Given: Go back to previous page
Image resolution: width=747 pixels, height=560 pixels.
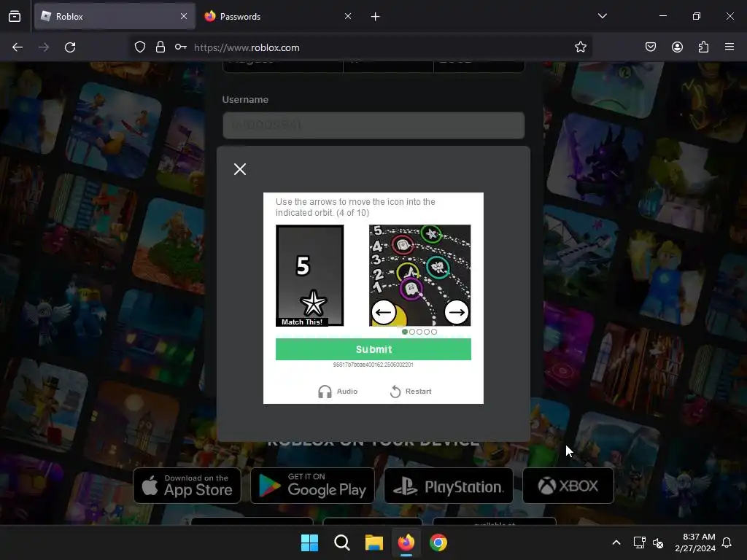Looking at the screenshot, I should (18, 47).
